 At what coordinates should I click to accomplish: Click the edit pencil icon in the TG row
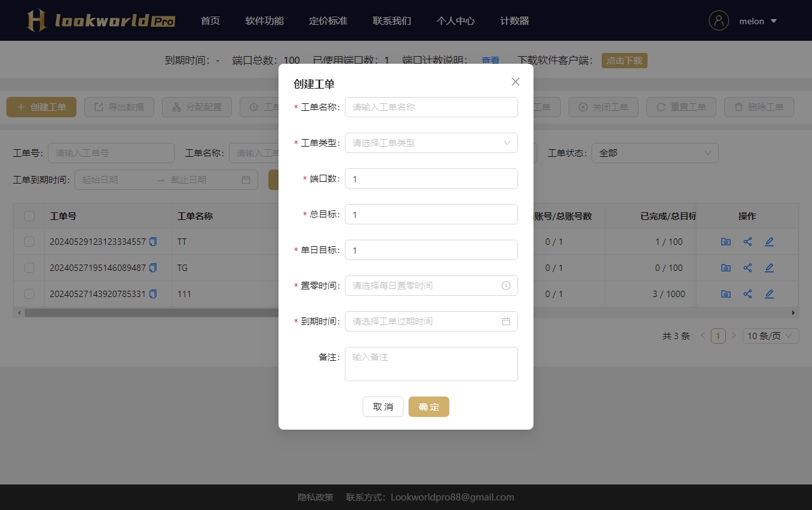tap(769, 268)
